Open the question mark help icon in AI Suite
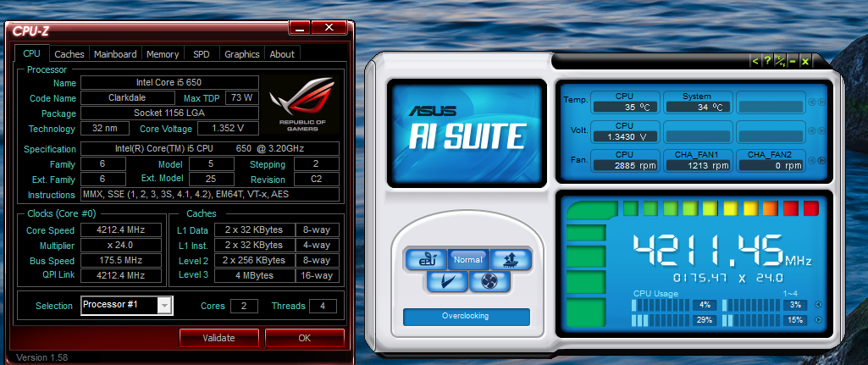 click(x=767, y=62)
